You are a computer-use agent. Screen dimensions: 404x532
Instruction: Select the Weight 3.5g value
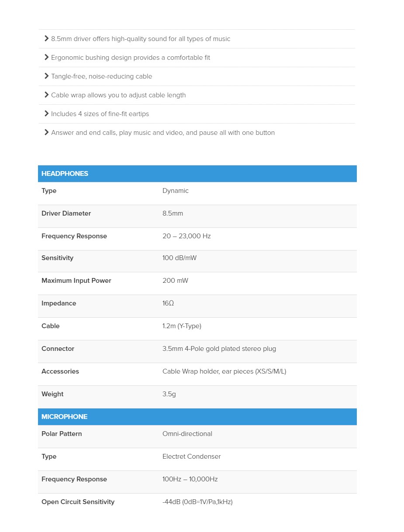169,394
